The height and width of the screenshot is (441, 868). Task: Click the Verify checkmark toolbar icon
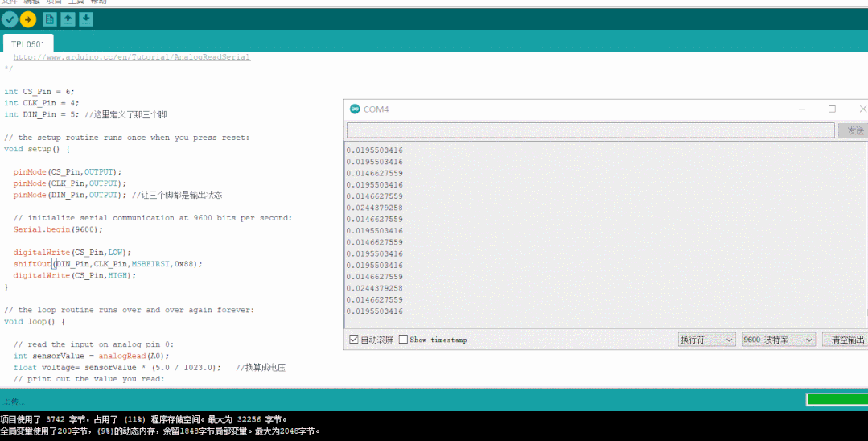tap(10, 19)
